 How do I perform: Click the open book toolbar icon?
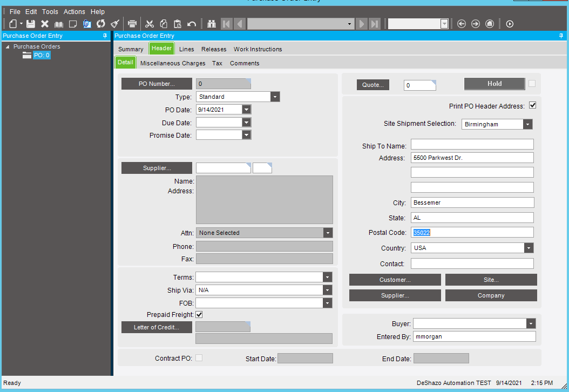click(x=59, y=24)
